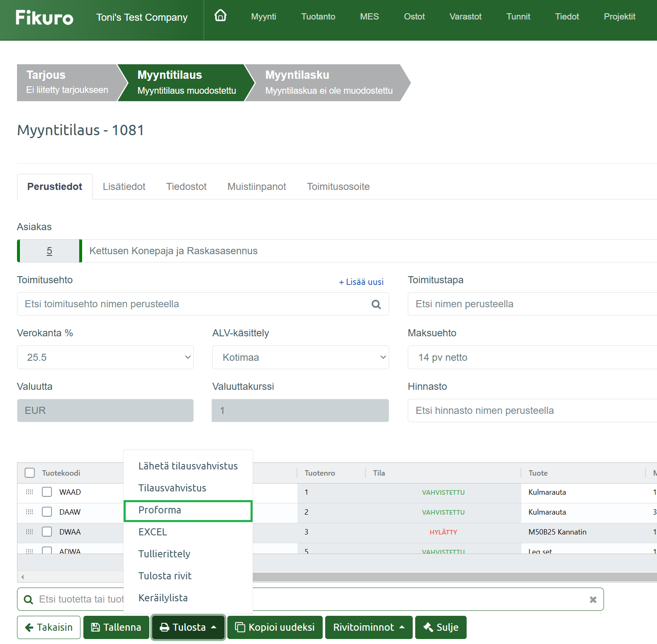Open the Rivitoiminnot dropdown button
Screen dimensions: 657x644
pyautogui.click(x=369, y=627)
